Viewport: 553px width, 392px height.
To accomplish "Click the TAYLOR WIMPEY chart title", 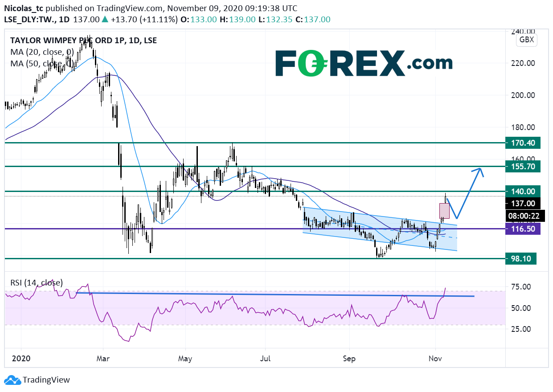I will point(83,41).
